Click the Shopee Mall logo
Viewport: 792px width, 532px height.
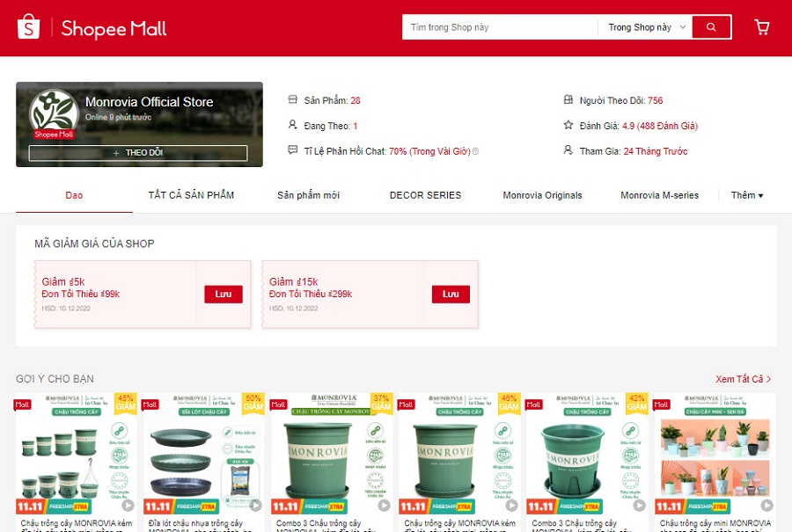(x=92, y=28)
